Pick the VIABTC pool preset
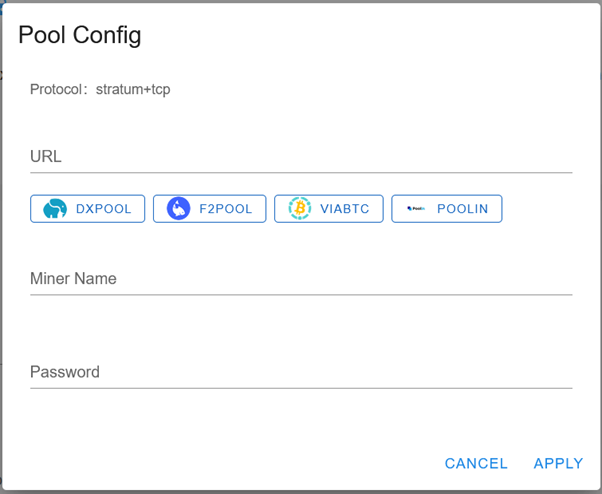Image resolution: width=602 pixels, height=494 pixels. coord(329,208)
